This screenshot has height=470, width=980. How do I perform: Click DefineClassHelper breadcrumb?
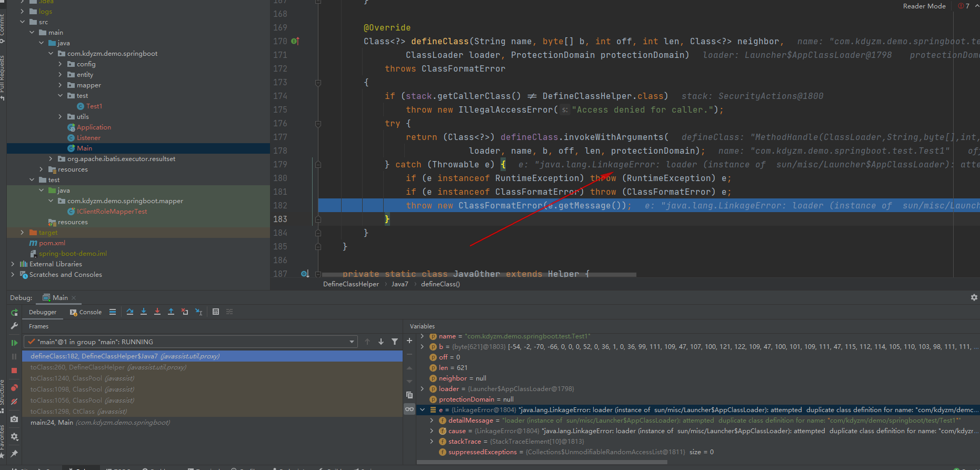(x=351, y=284)
